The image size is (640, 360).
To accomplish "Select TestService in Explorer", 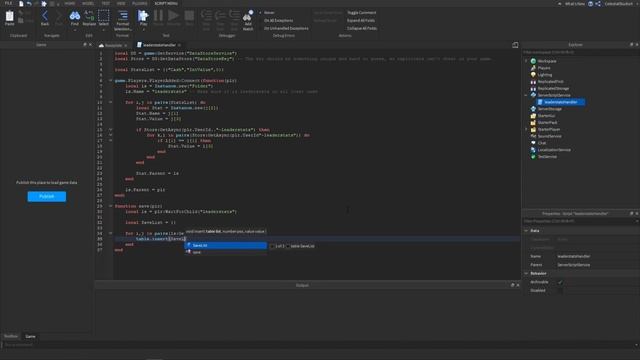I will point(547,157).
